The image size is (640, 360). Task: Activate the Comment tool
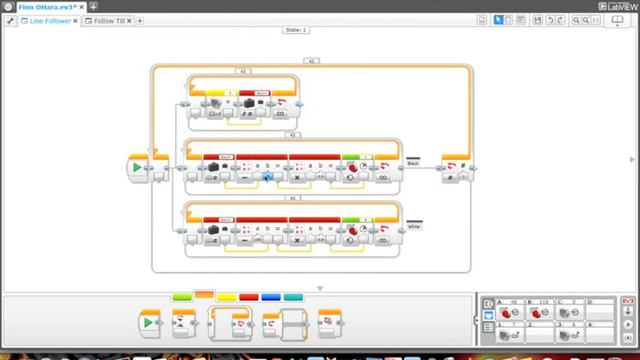pyautogui.click(x=520, y=20)
